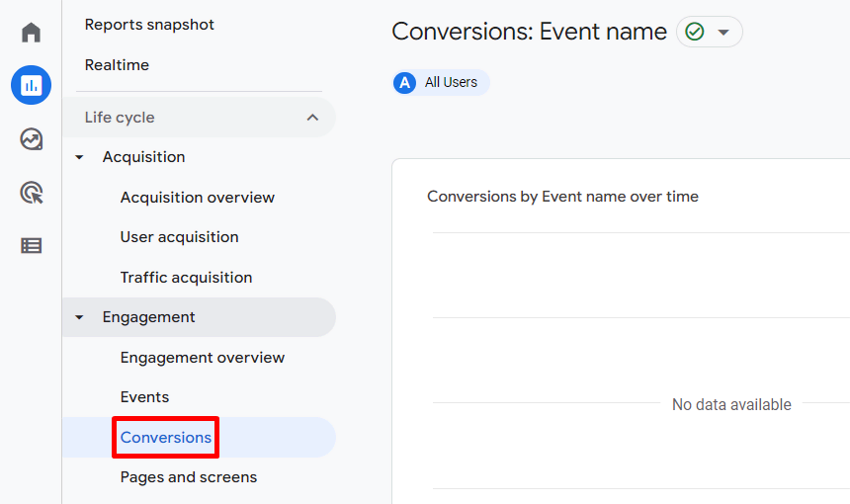This screenshot has width=850, height=504.
Task: Click the All Users comparison chip
Action: coord(441,82)
